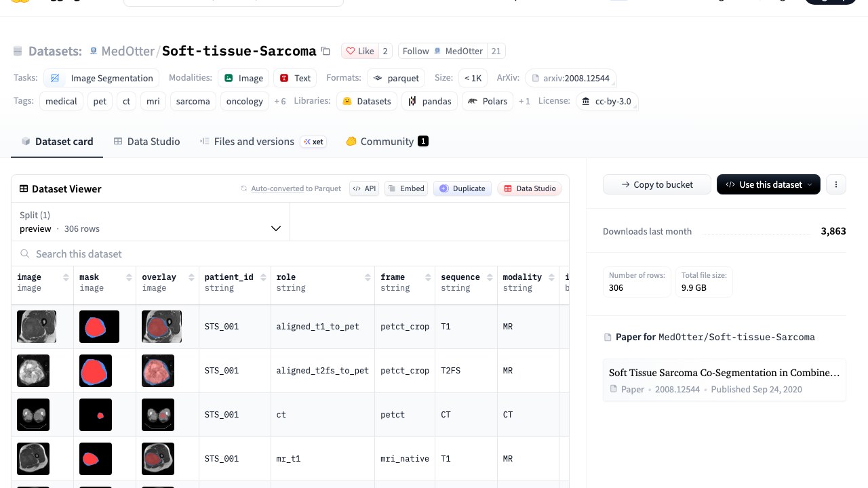868x488 pixels.
Task: Open the Community tab
Action: click(387, 142)
